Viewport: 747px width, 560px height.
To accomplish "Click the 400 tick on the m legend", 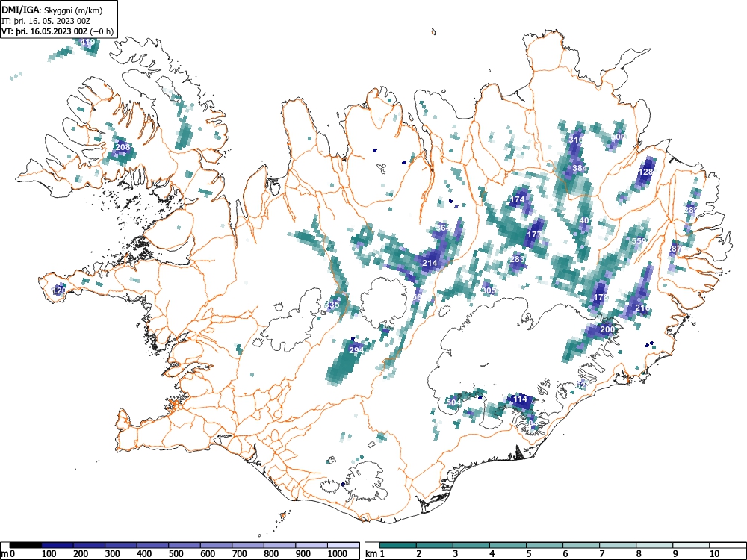I will click(x=144, y=554).
